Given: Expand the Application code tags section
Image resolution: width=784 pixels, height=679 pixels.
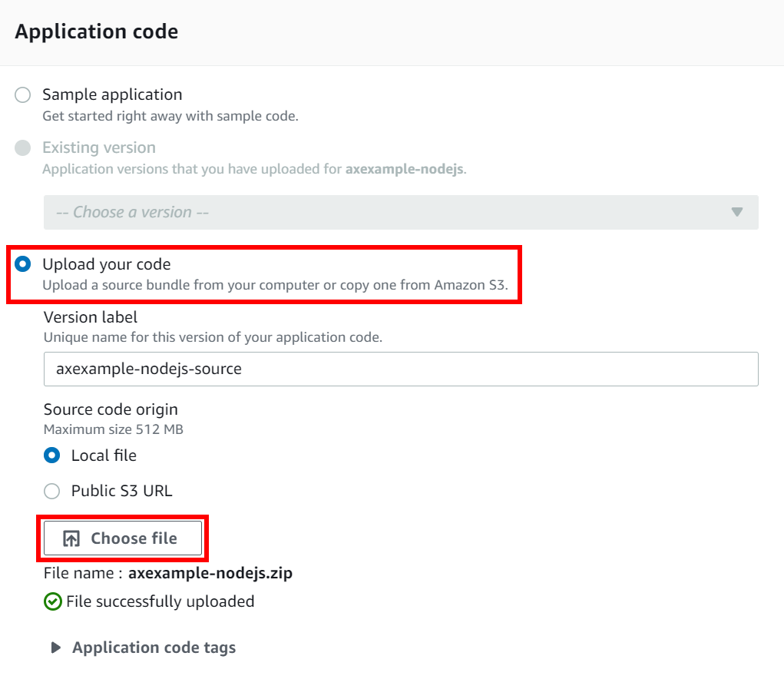Looking at the screenshot, I should (154, 647).
